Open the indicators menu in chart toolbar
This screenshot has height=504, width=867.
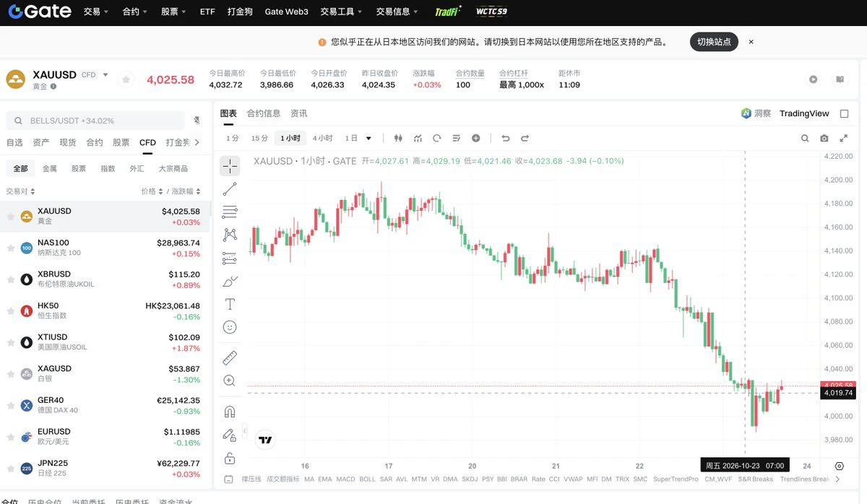click(x=418, y=138)
